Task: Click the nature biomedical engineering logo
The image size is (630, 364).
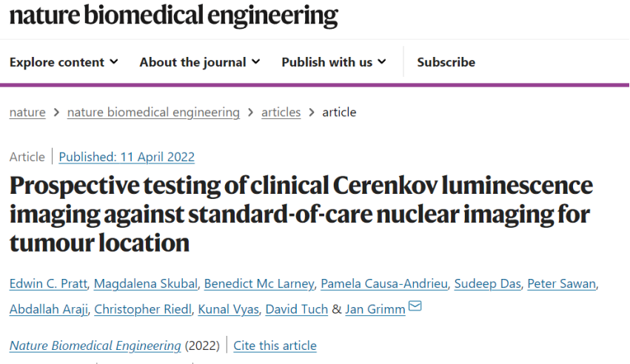Action: click(173, 16)
